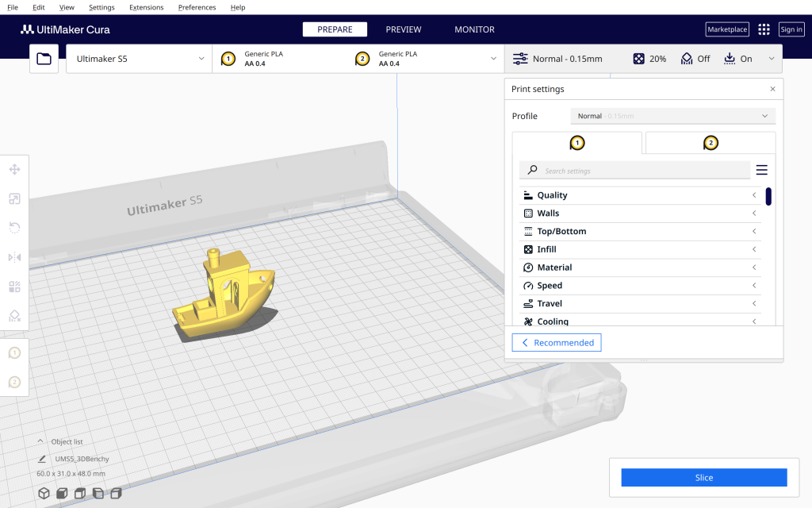Expand the Infill settings section
The height and width of the screenshot is (508, 812).
[x=640, y=248]
